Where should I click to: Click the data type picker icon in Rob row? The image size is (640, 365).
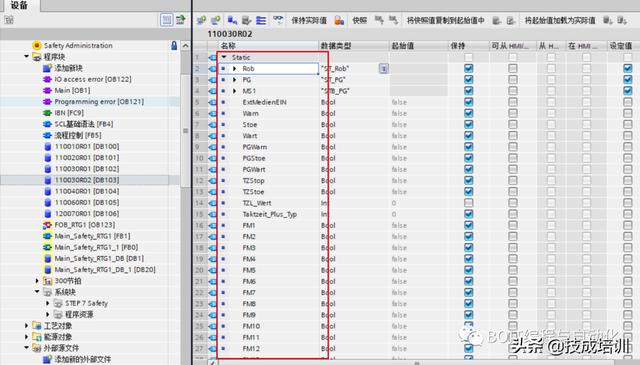click(384, 69)
